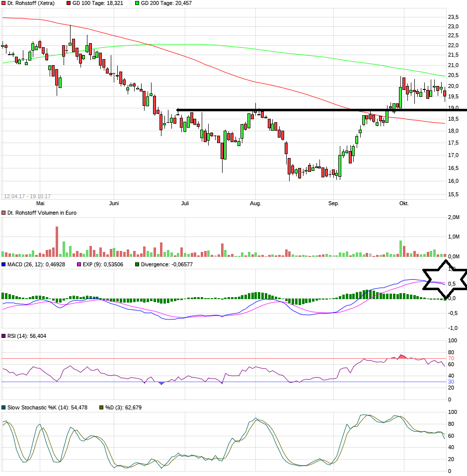Click the RSI 30 oversold level label

tap(451, 382)
